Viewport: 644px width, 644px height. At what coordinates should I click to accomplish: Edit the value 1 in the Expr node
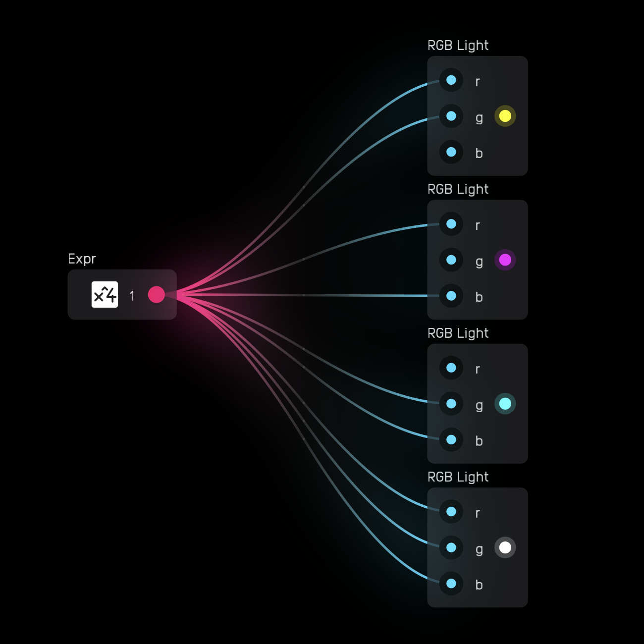(x=132, y=296)
